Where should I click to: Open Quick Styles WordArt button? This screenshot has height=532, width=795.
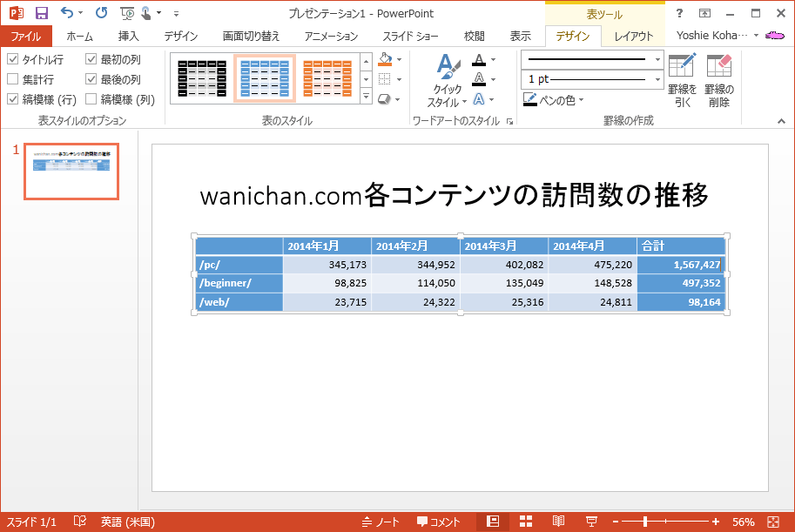pos(446,81)
